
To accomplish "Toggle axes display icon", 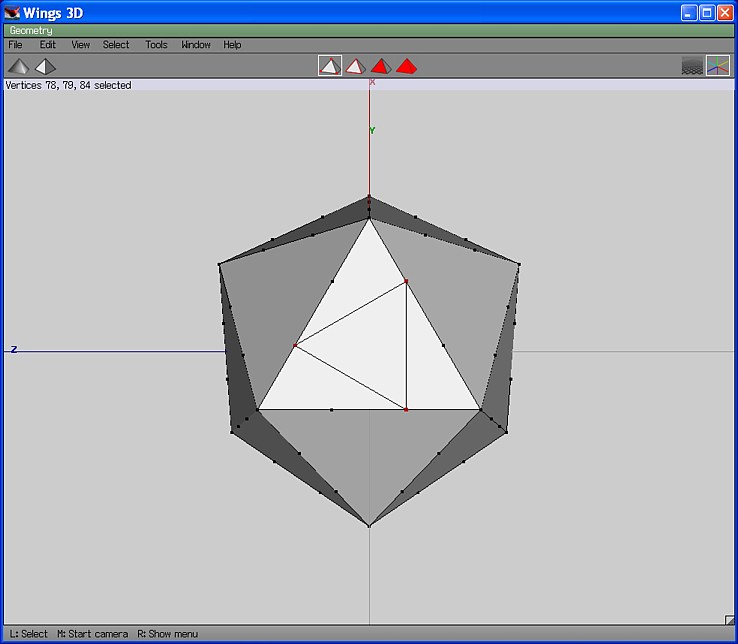I will (x=718, y=66).
